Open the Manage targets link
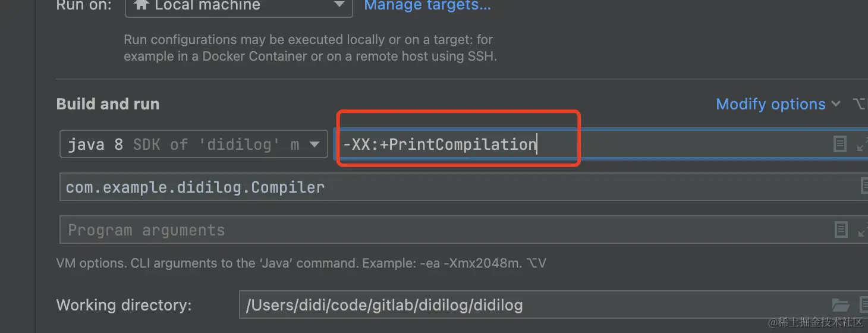Screen dimensions: 868x333 pos(427,6)
